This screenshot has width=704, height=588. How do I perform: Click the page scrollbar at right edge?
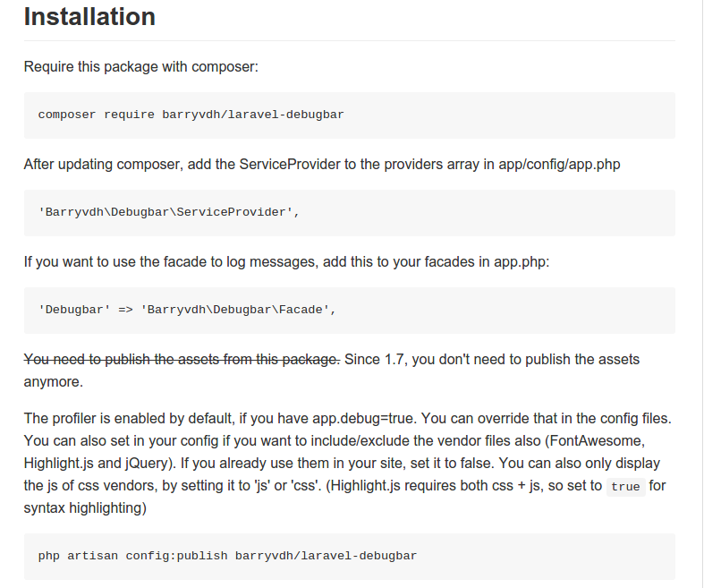[x=700, y=294]
